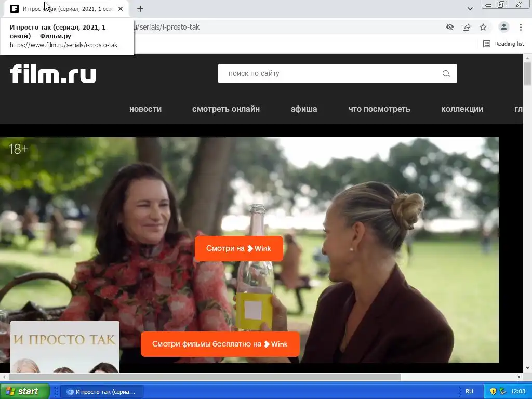Open коллекции menu item
This screenshot has height=399, width=532.
pyautogui.click(x=462, y=109)
